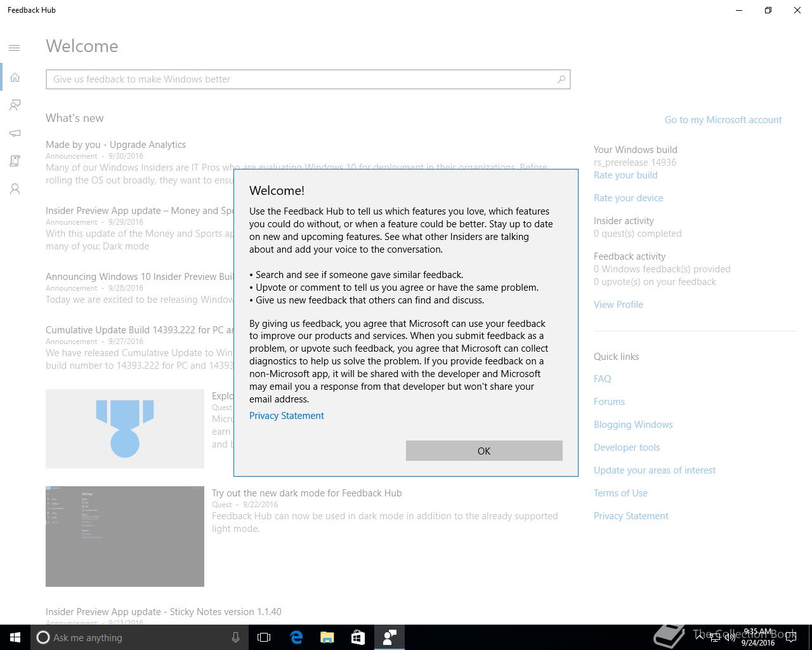This screenshot has height=650, width=812.
Task: Click the feedback search input field
Action: [308, 79]
